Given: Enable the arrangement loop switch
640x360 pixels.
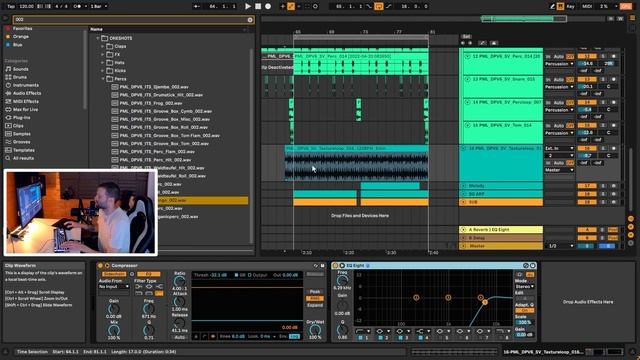Looking at the screenshot, I should (x=379, y=6).
